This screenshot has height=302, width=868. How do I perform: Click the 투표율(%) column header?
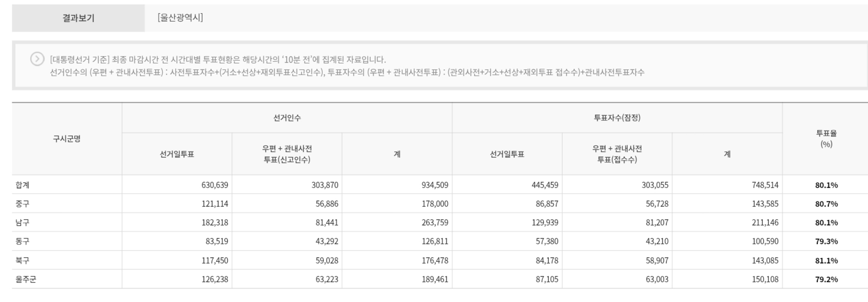(826, 139)
